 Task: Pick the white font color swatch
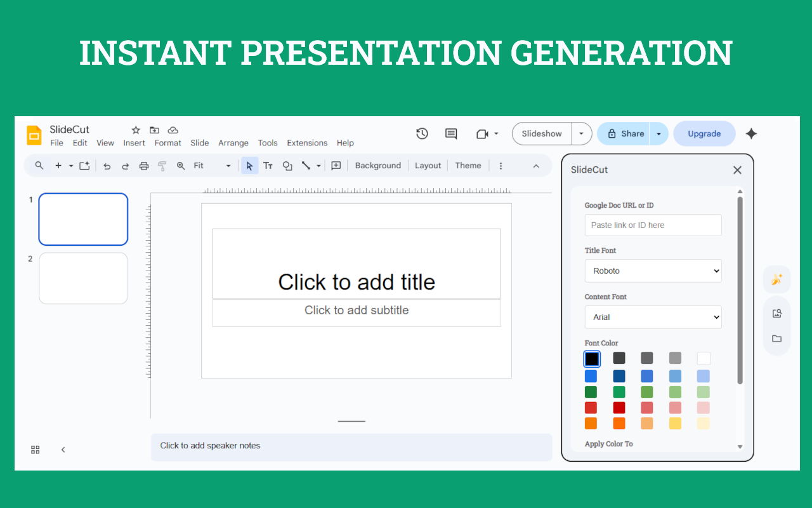coord(704,359)
